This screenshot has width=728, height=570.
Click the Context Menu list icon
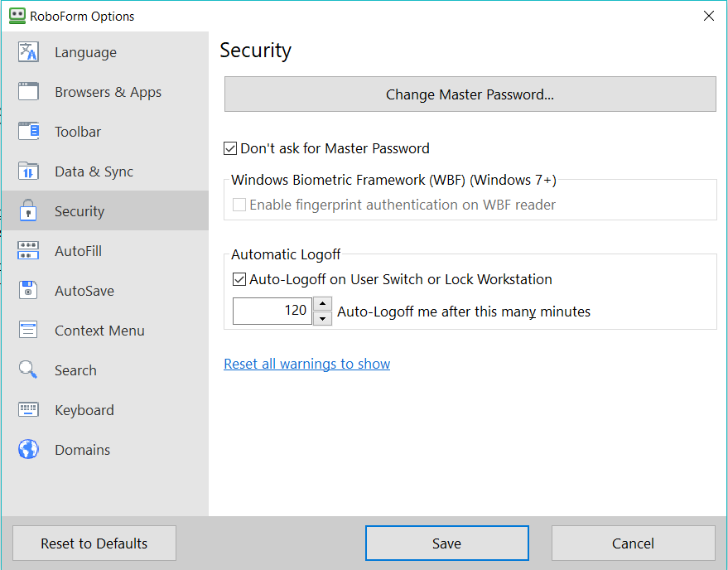tap(28, 330)
